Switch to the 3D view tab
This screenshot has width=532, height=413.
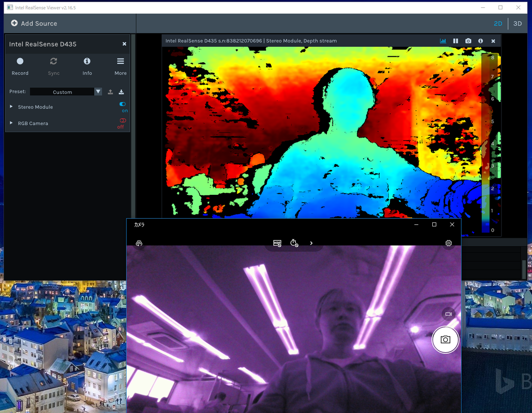(516, 23)
